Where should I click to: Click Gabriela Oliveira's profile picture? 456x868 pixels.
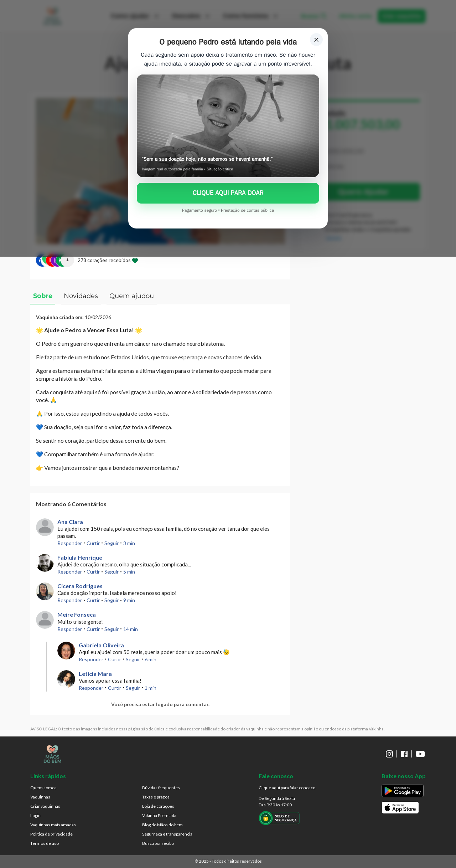click(x=66, y=651)
